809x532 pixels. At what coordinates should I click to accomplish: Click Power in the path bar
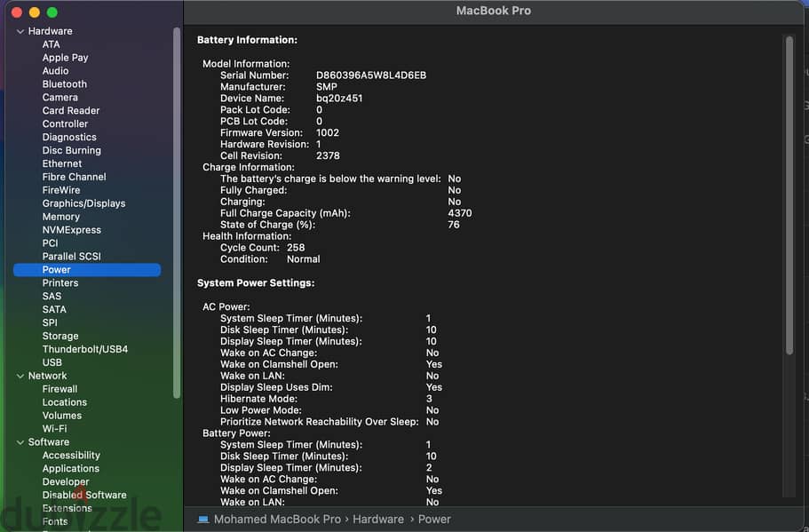coord(434,520)
